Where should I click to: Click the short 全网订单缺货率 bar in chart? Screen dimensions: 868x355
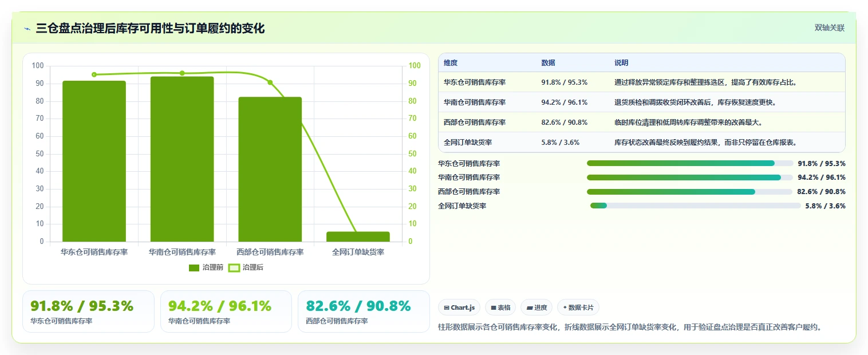click(x=358, y=236)
